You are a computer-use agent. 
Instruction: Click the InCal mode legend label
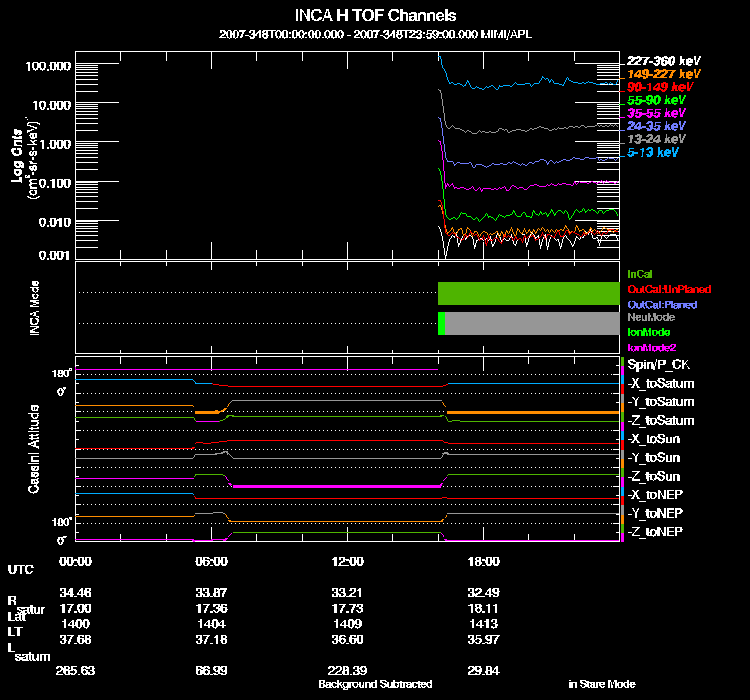(x=640, y=273)
